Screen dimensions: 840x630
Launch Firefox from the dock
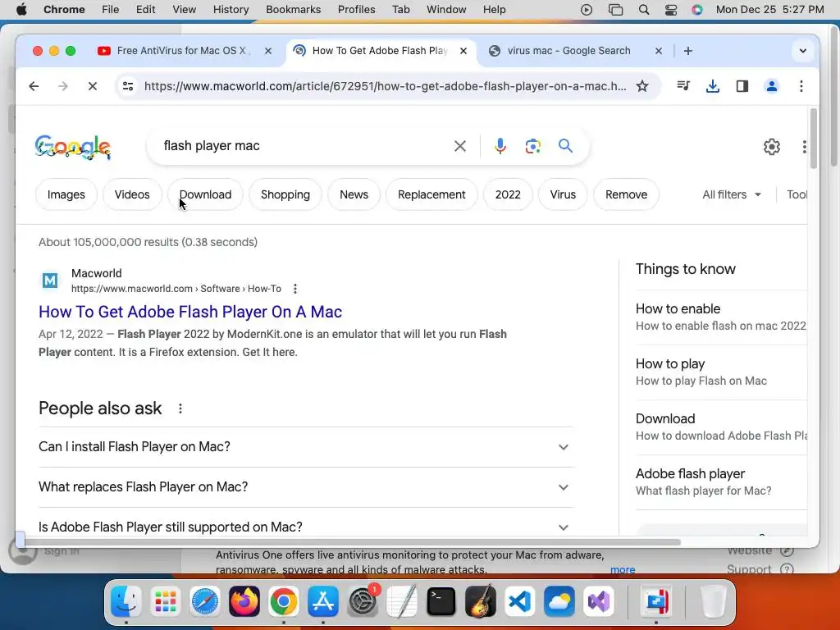coord(244,601)
